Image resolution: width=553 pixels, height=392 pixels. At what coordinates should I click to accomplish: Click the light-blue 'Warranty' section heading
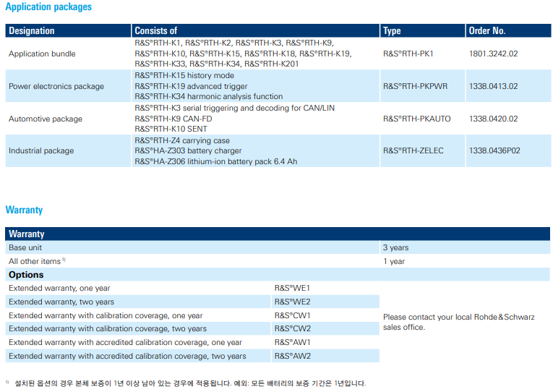point(24,210)
